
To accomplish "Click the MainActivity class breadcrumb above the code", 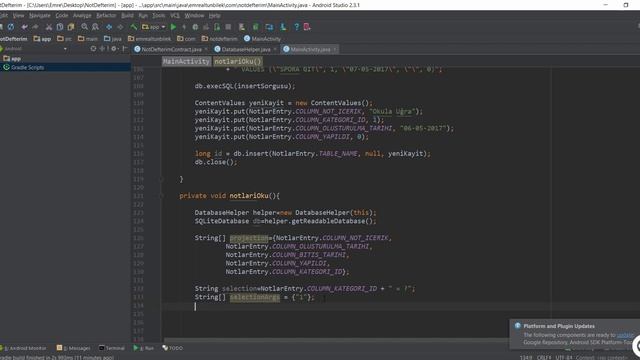I will coord(186,62).
